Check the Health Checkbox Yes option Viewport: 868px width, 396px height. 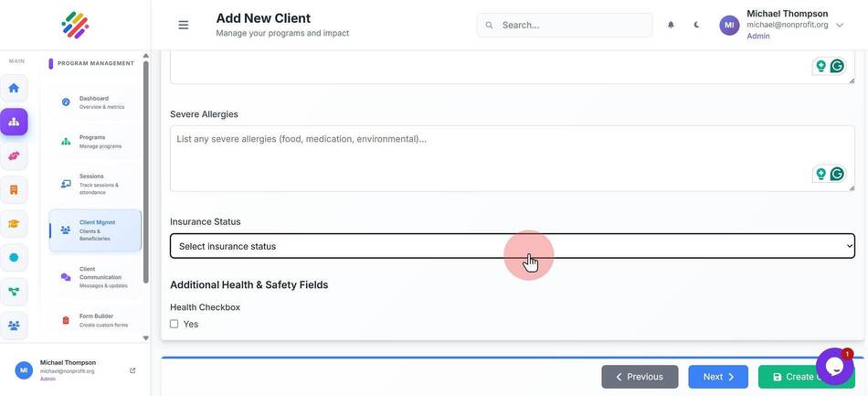(174, 324)
